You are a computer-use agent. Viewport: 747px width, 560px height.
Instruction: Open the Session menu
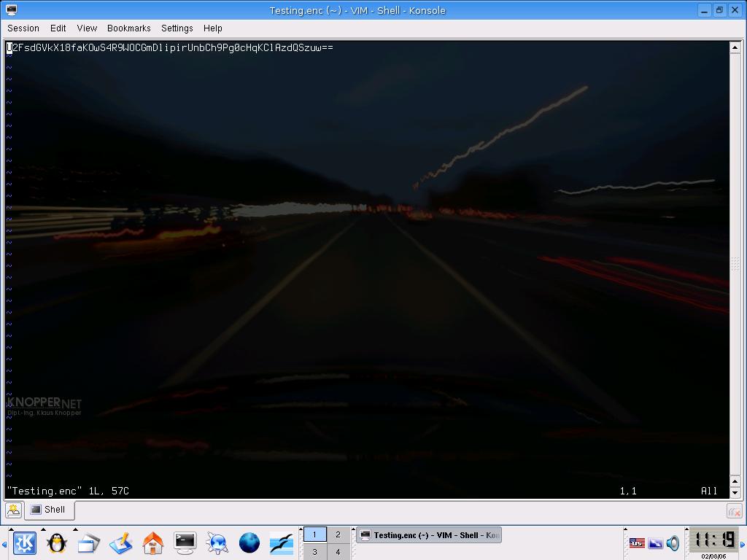click(x=23, y=28)
